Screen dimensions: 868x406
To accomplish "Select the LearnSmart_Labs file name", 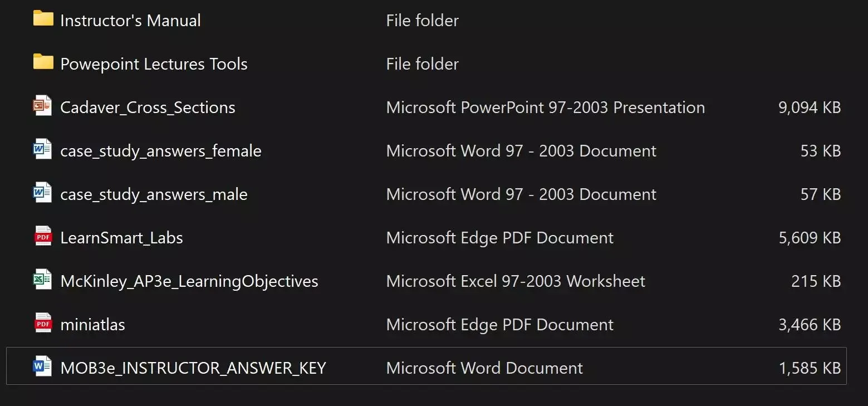I will pos(121,238).
